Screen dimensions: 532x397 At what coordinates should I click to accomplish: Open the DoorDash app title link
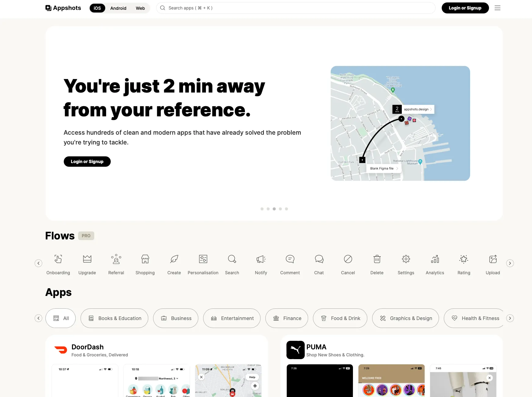pyautogui.click(x=88, y=347)
